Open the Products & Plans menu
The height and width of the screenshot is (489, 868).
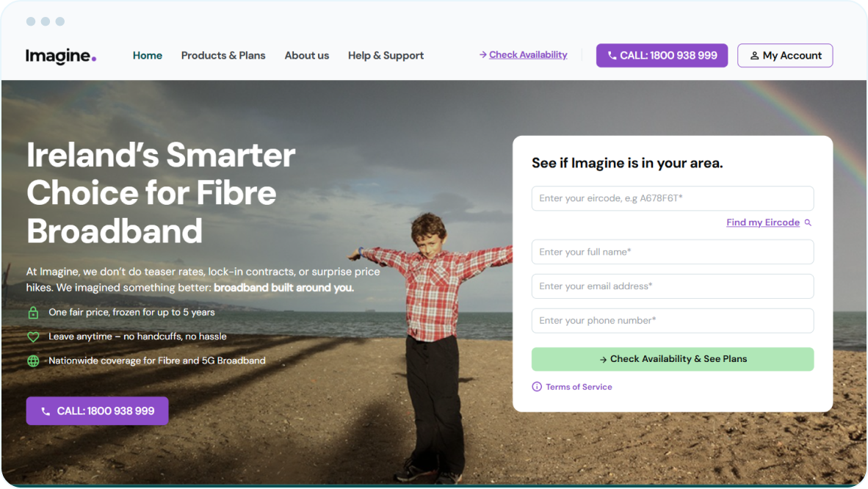click(x=223, y=55)
